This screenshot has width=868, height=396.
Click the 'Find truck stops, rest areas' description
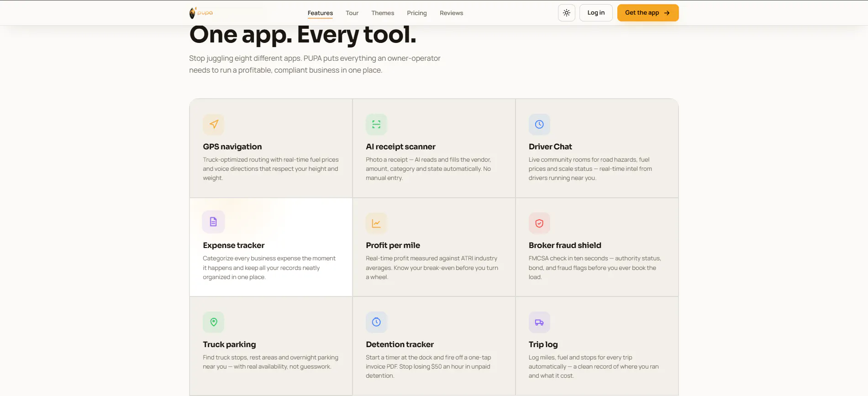[x=271, y=362]
